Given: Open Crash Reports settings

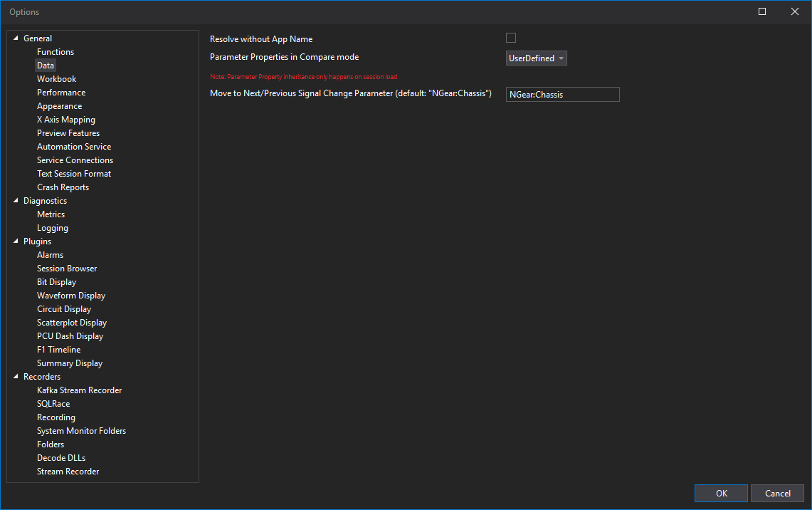Looking at the screenshot, I should pyautogui.click(x=63, y=187).
